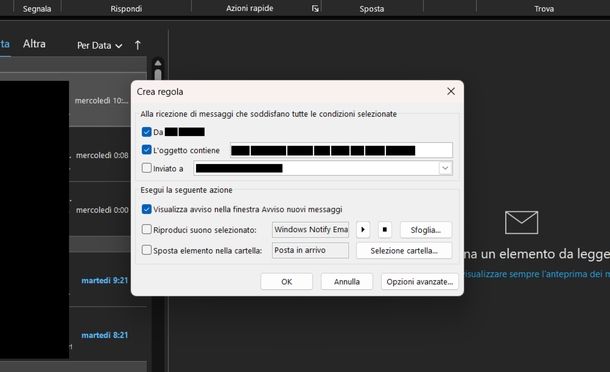Viewport: 610px width, 372px height.
Task: Click the 'Posta in arrivo' folder field
Action: coord(310,250)
